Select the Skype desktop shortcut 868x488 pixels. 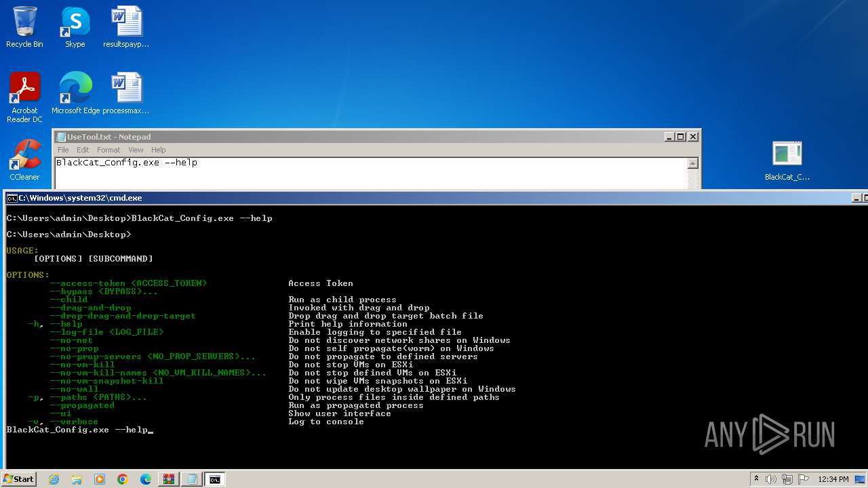coord(75,27)
